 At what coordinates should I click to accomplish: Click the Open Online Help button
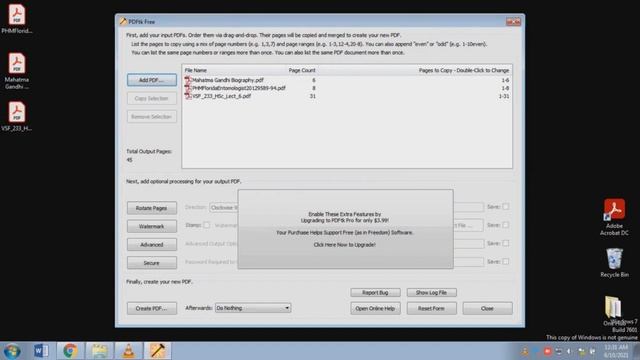375,309
